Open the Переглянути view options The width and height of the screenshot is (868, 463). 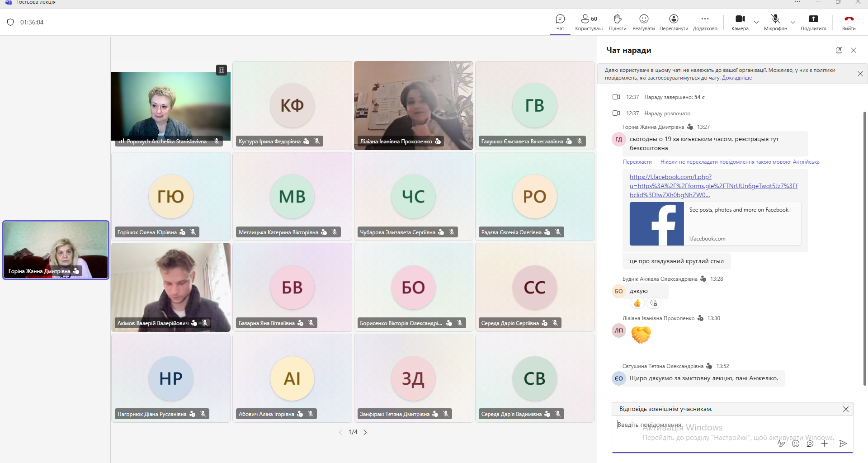point(674,22)
